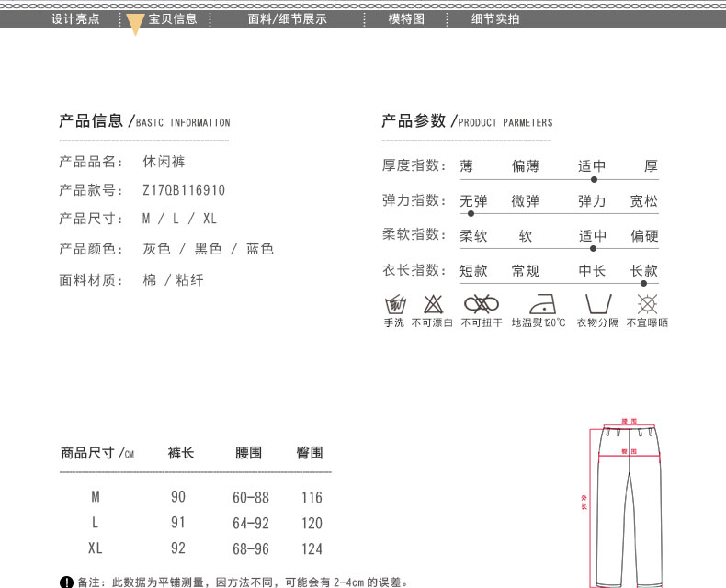Screen dimensions: 726x588
Task: Click the product code Z17QB116910
Action: (x=184, y=190)
